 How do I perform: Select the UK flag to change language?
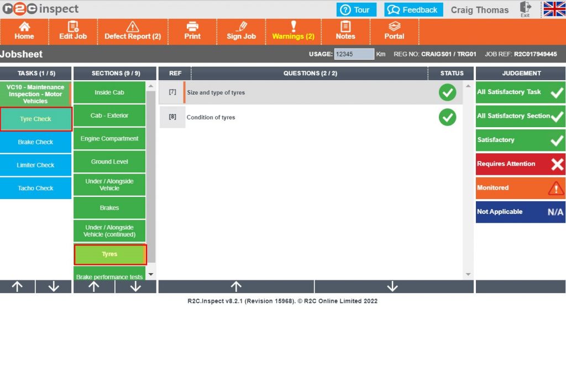(553, 9)
